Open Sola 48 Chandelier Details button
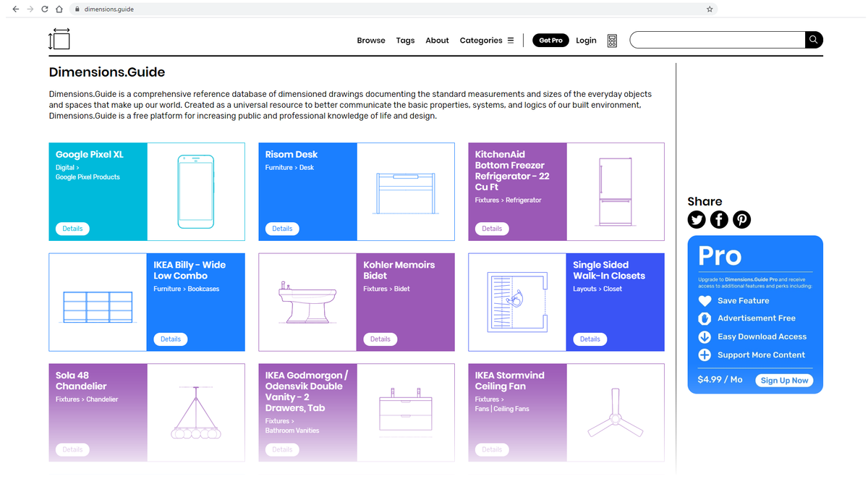 [72, 449]
